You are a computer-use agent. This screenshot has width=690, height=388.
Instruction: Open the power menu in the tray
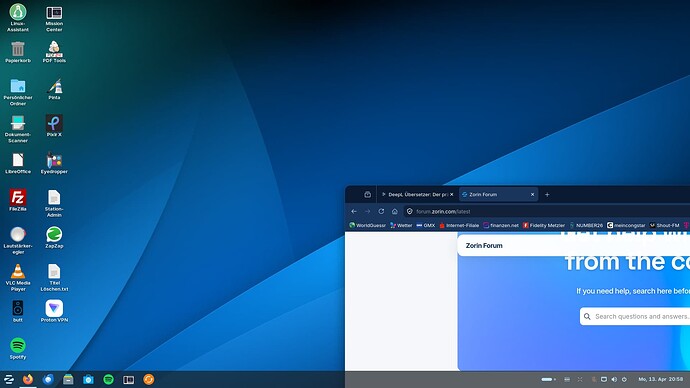pos(624,379)
